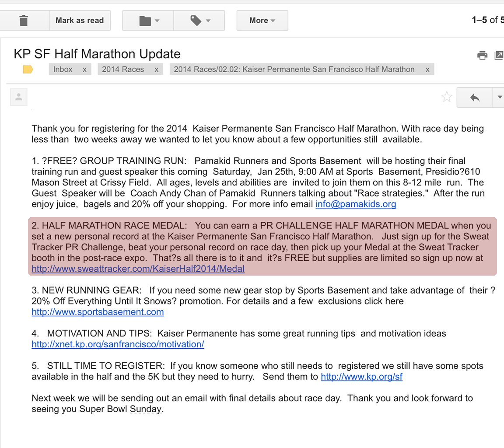Open the Move to folder dropdown
This screenshot has width=504, height=448.
[x=148, y=21]
